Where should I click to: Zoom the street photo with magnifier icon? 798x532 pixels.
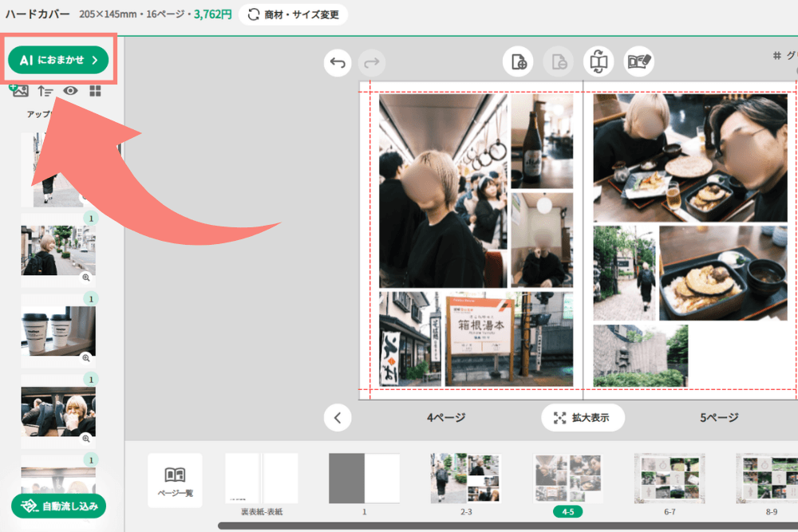pyautogui.click(x=86, y=278)
